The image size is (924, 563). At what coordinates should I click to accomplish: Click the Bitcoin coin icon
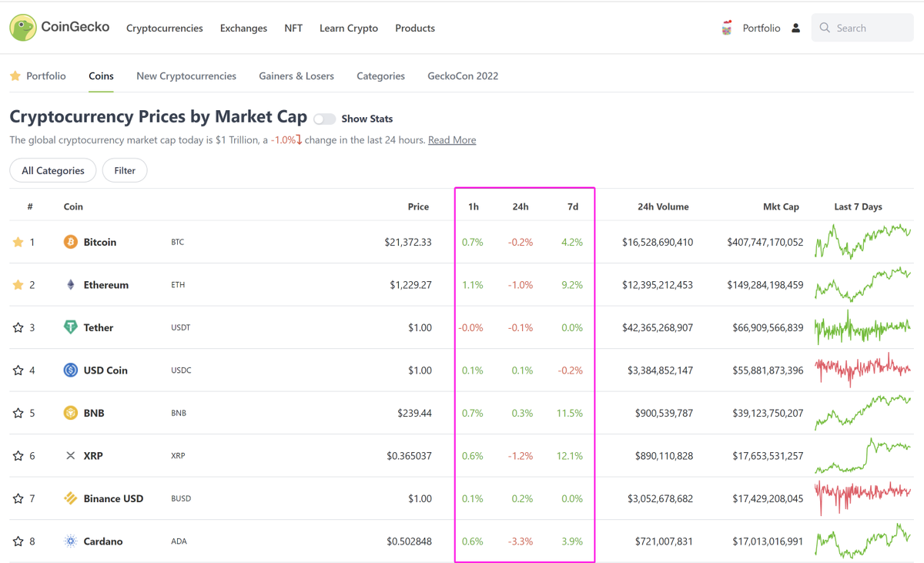[x=70, y=242]
